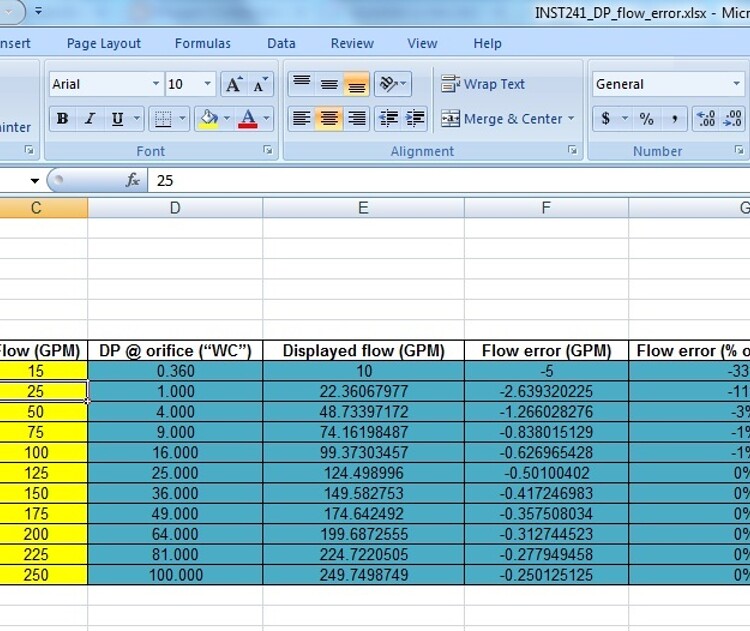The height and width of the screenshot is (631, 750).
Task: Click Insert Function fx icon
Action: point(132,180)
